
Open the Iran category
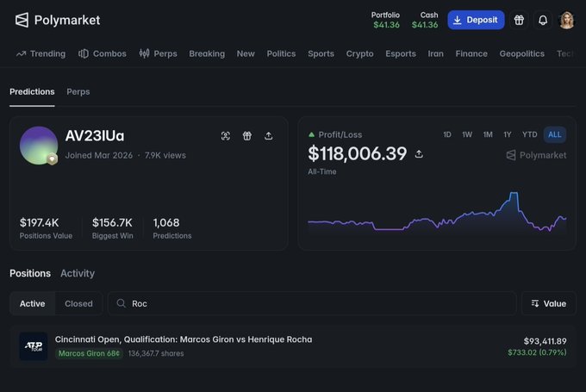point(436,53)
